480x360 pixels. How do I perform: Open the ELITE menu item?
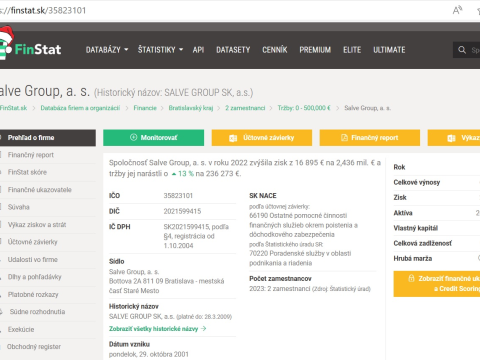point(352,50)
